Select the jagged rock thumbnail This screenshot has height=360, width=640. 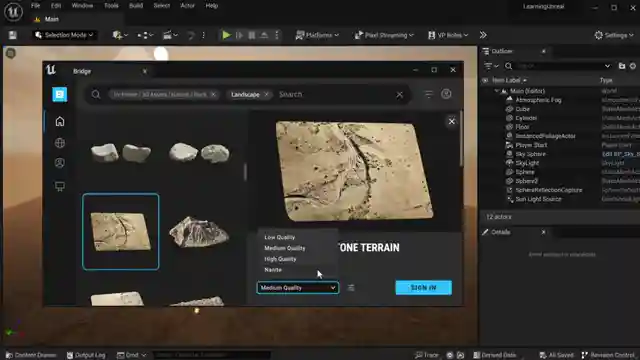click(199, 231)
